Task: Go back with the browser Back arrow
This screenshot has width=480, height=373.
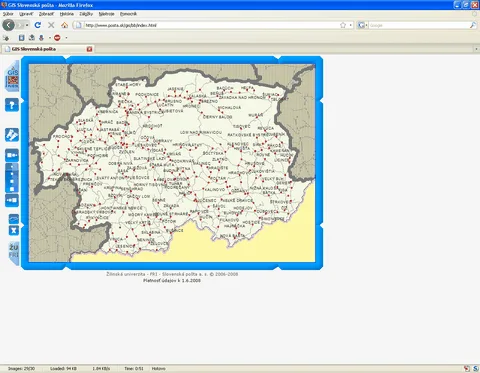Action: [x=8, y=25]
